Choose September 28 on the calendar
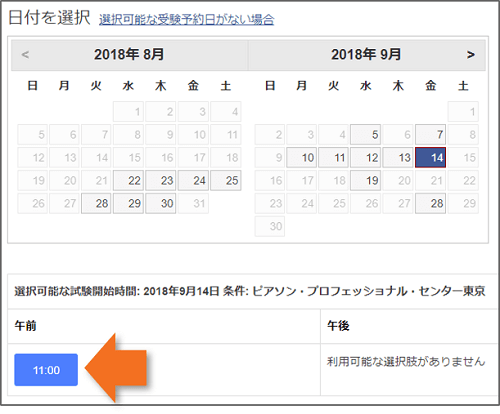 tap(430, 203)
